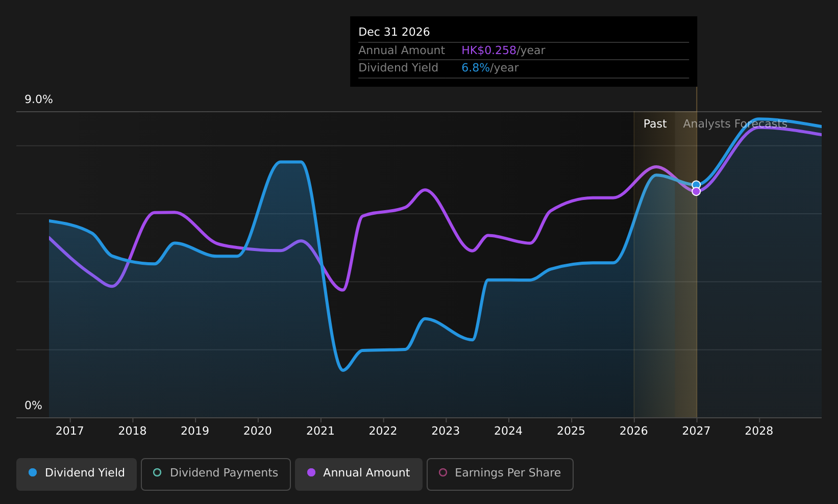Click the 2028 x-axis year label

click(x=759, y=431)
